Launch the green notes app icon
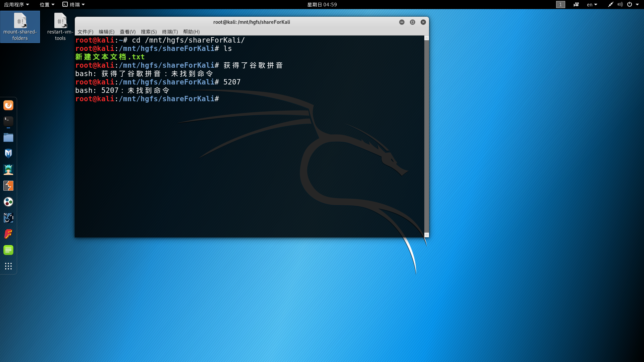644x362 pixels. (x=8, y=250)
